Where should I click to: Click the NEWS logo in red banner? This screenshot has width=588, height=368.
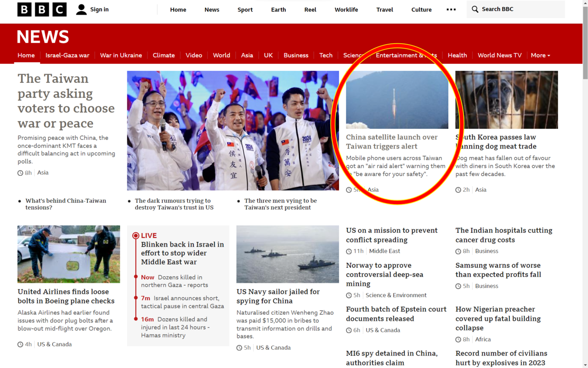[43, 37]
